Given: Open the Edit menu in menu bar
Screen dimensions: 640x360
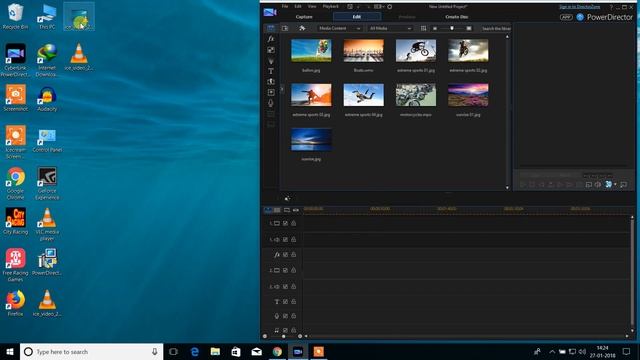Looking at the screenshot, I should [x=298, y=7].
